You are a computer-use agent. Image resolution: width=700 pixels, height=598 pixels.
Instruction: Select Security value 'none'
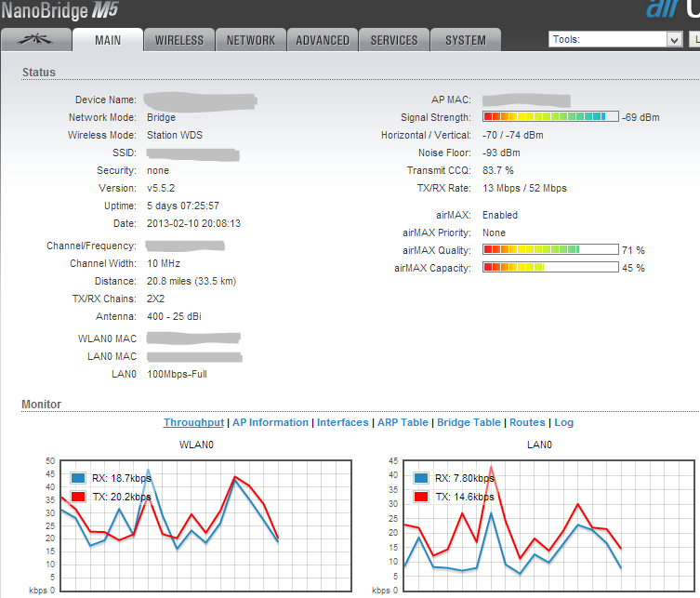click(x=158, y=170)
